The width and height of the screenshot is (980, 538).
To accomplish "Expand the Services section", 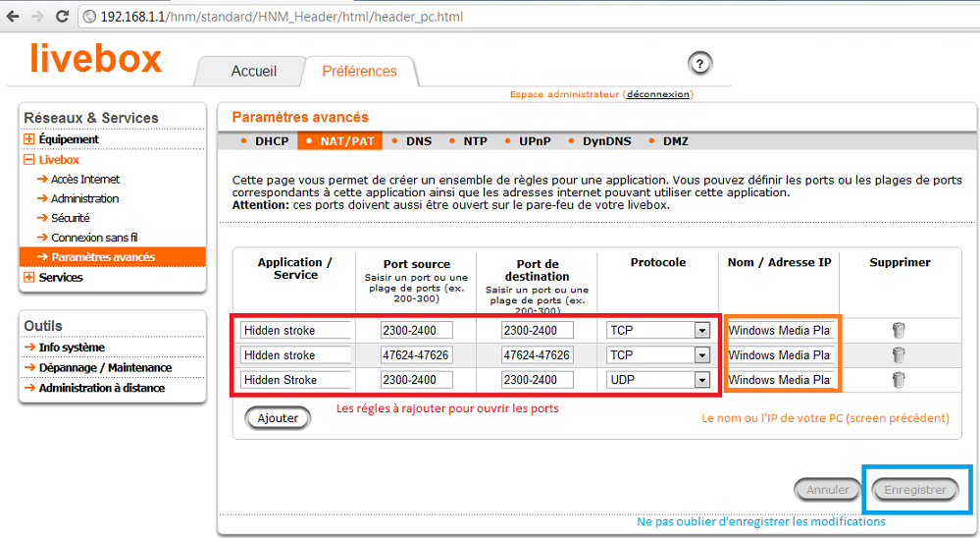I will pyautogui.click(x=28, y=277).
